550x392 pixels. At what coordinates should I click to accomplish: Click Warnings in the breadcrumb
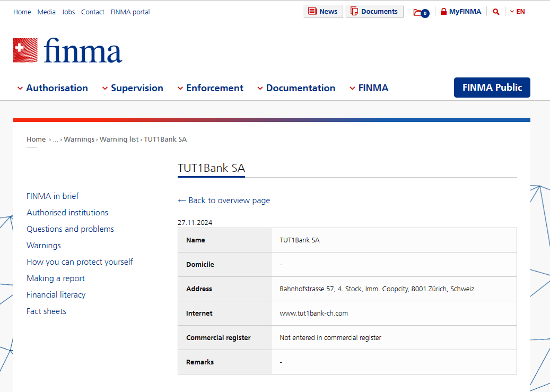[79, 140]
